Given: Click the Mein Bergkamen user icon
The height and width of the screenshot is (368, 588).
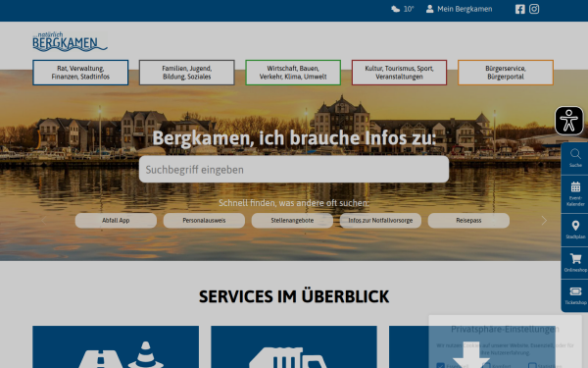Looking at the screenshot, I should click(430, 9).
